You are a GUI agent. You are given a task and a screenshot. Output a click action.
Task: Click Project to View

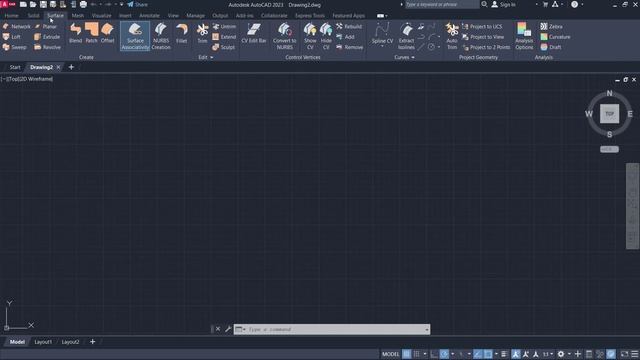click(x=483, y=37)
